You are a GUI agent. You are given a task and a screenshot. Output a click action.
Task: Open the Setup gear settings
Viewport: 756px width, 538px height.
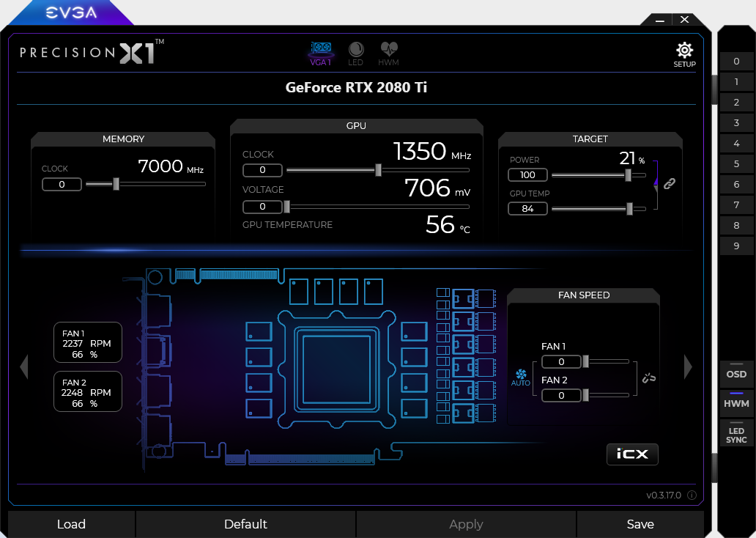[x=684, y=51]
